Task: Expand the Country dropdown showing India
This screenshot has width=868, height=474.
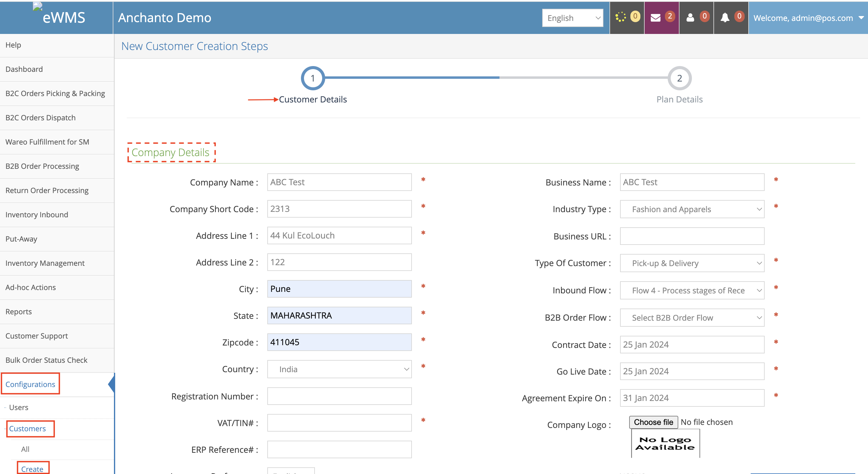Action: click(x=339, y=369)
